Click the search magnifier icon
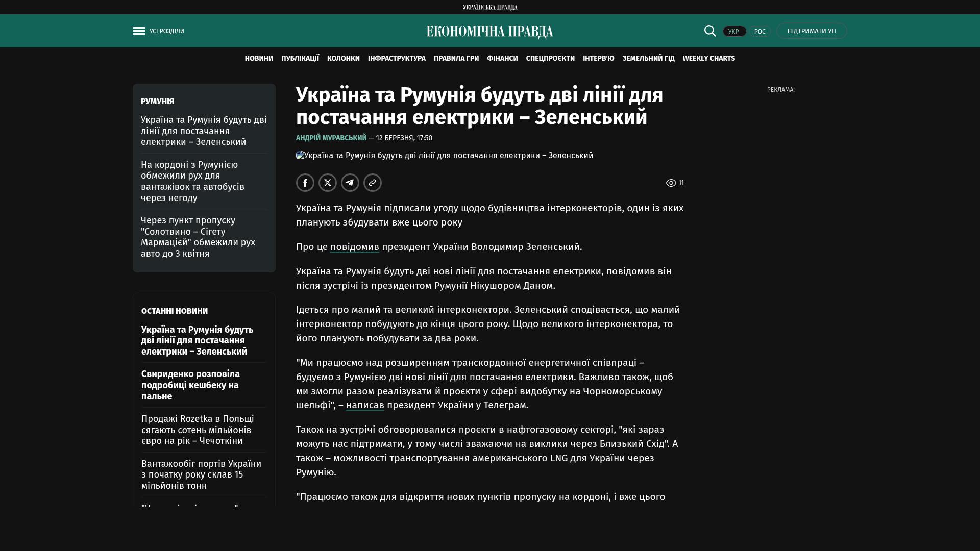The width and height of the screenshot is (980, 551). point(710,31)
